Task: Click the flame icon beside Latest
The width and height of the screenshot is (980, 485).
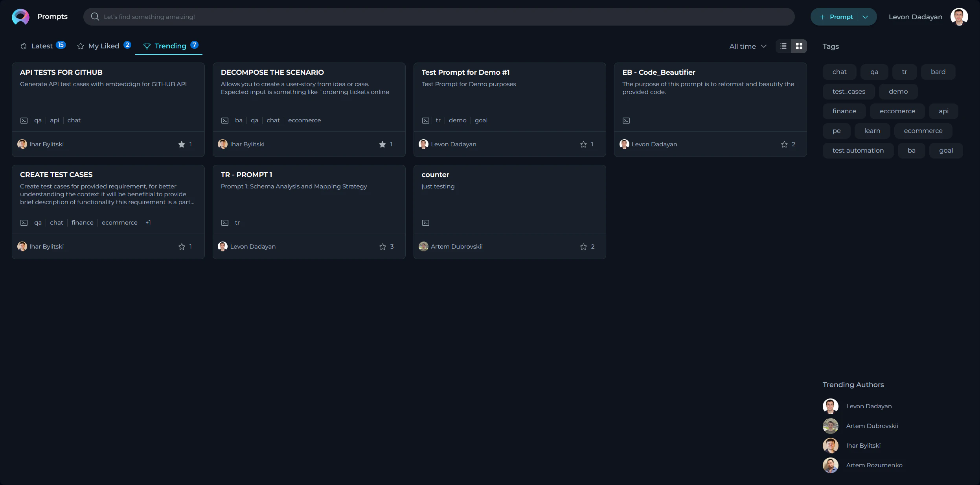Action: [23, 46]
